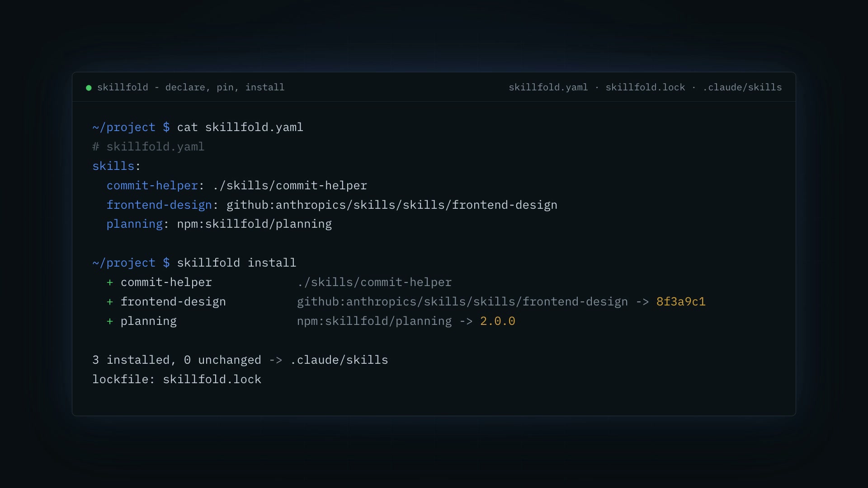Click the 'skillfold install' command text

(x=236, y=263)
